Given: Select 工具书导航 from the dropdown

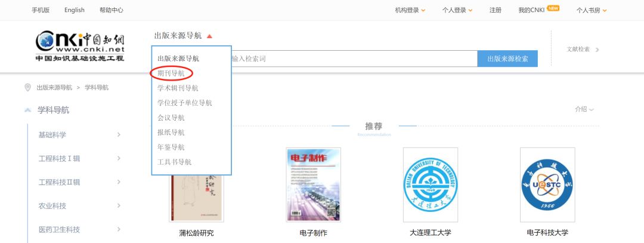Looking at the screenshot, I should [174, 162].
